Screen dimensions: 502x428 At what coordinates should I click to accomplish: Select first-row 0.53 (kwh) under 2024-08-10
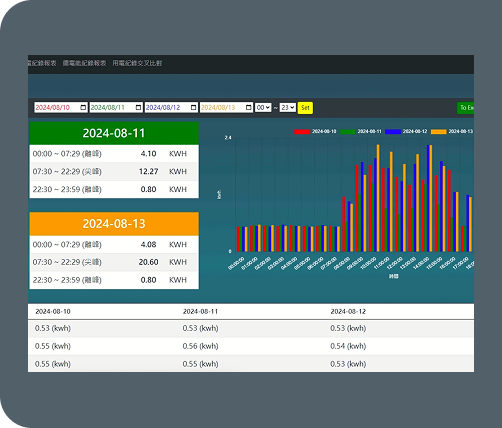[53, 328]
